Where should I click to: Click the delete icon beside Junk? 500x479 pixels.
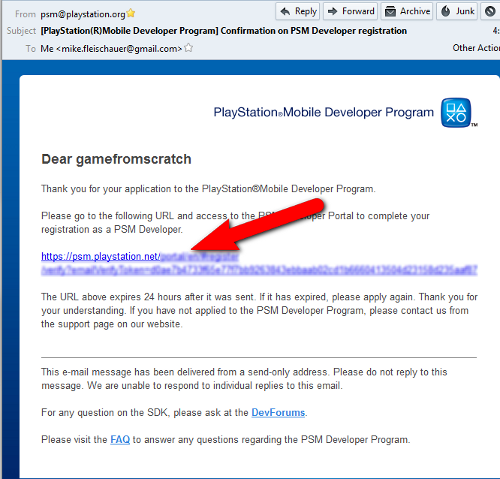490,11
